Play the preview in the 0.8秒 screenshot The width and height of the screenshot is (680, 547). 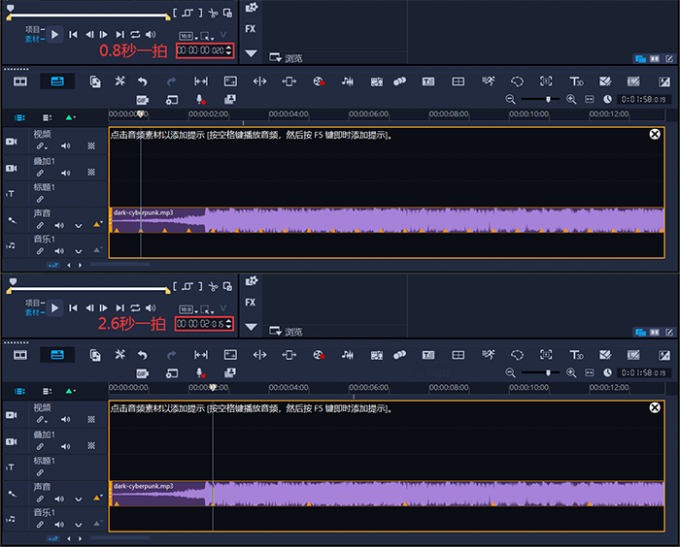pyautogui.click(x=55, y=34)
